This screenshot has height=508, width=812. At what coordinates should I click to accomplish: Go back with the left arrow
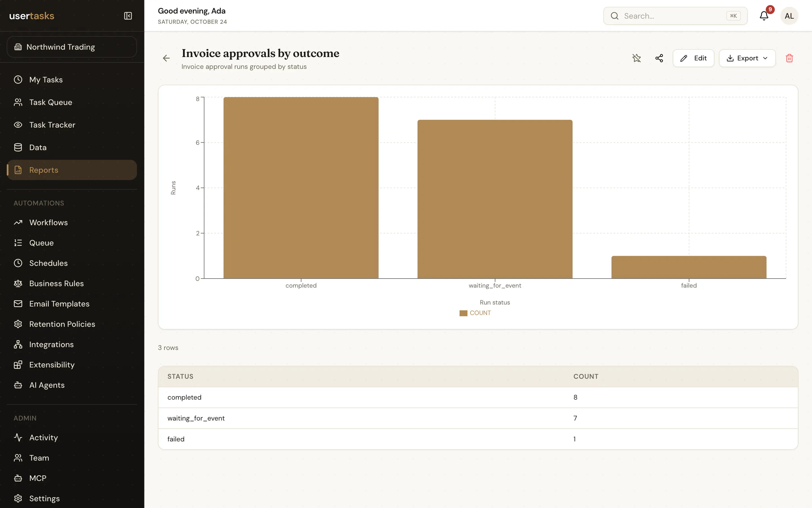tap(166, 58)
